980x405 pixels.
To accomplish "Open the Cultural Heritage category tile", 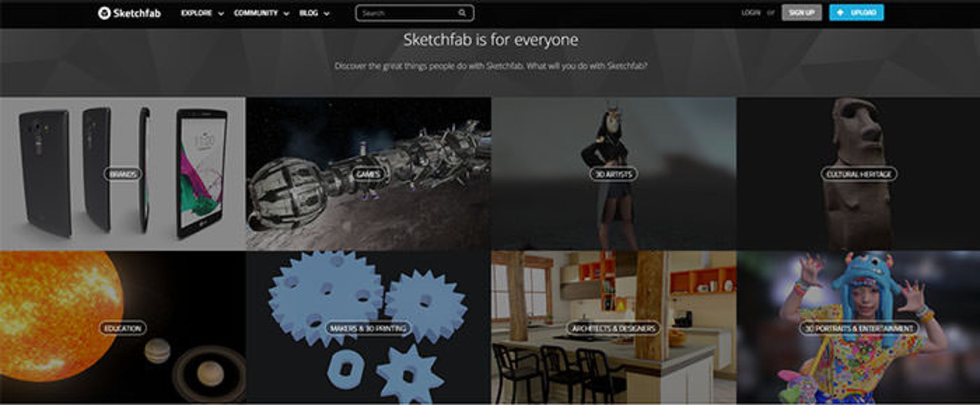I will coord(859,174).
